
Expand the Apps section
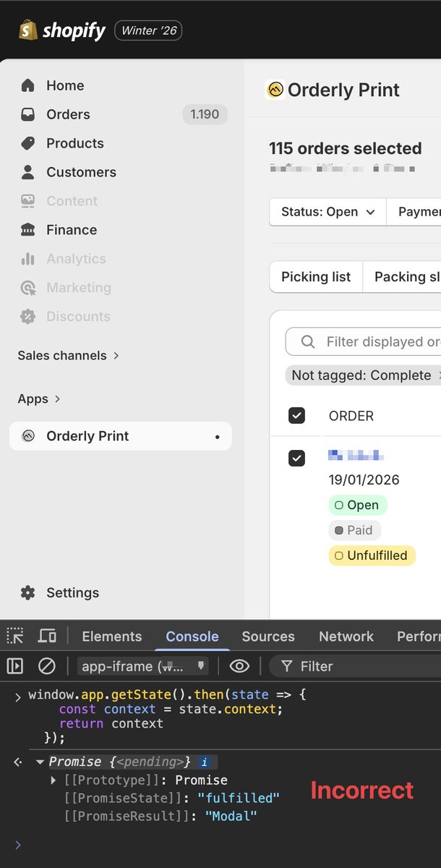coord(39,399)
